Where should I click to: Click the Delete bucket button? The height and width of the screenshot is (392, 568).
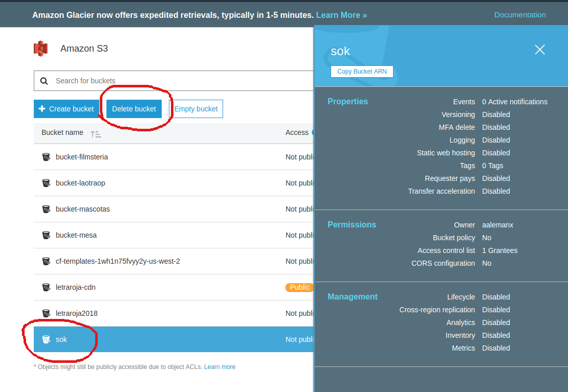134,108
